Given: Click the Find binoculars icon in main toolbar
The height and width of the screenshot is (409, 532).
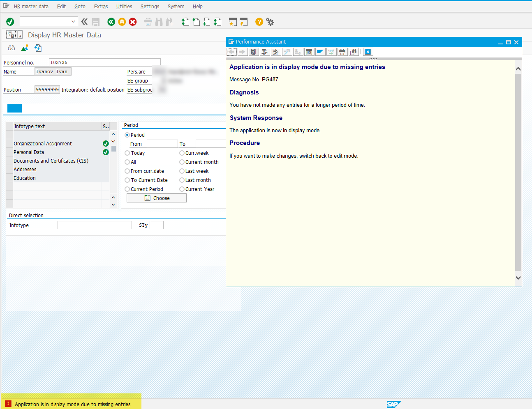Looking at the screenshot, I should [159, 22].
